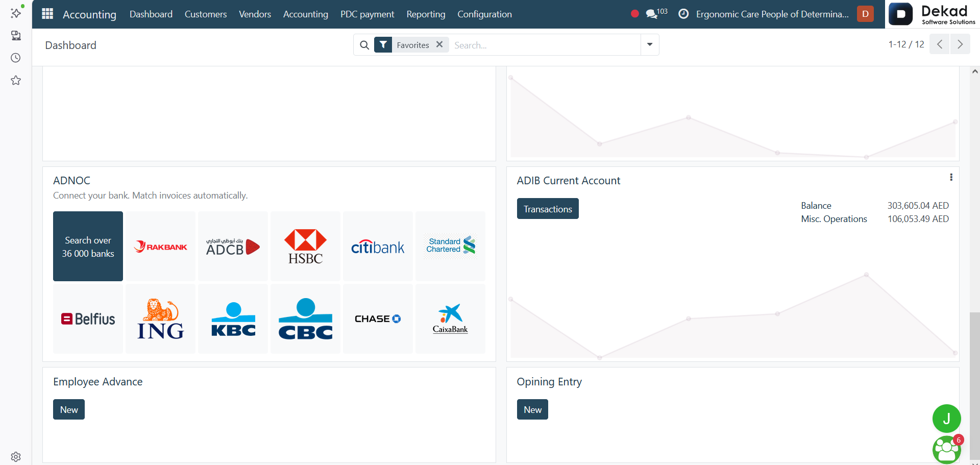Open the conversations icon with 103 messages

click(656, 14)
